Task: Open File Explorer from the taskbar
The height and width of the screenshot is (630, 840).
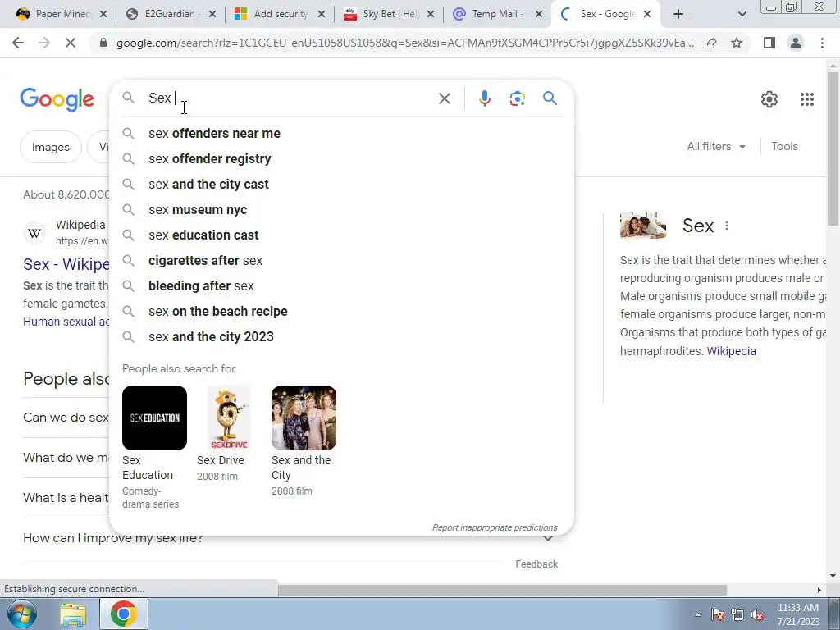Action: [73, 614]
